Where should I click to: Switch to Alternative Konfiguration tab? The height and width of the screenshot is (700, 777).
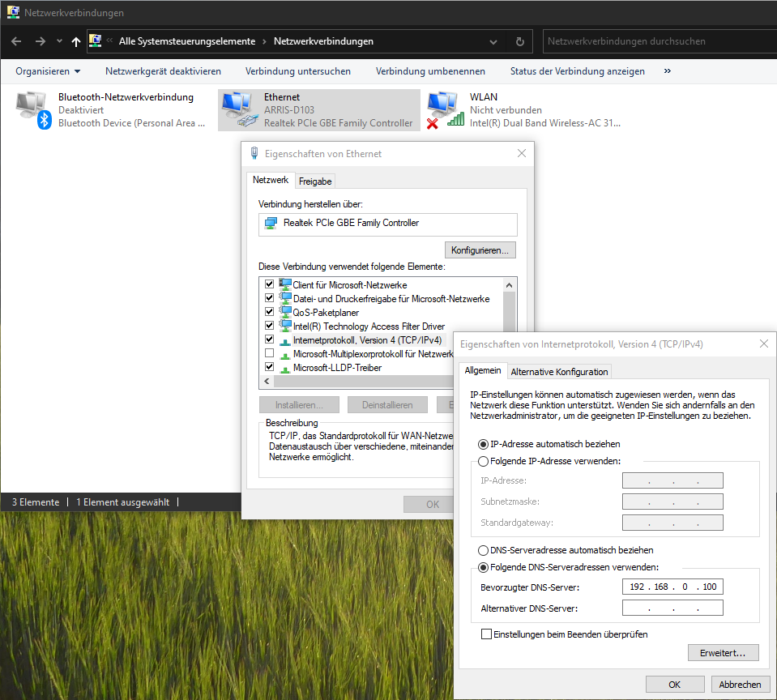click(x=559, y=372)
